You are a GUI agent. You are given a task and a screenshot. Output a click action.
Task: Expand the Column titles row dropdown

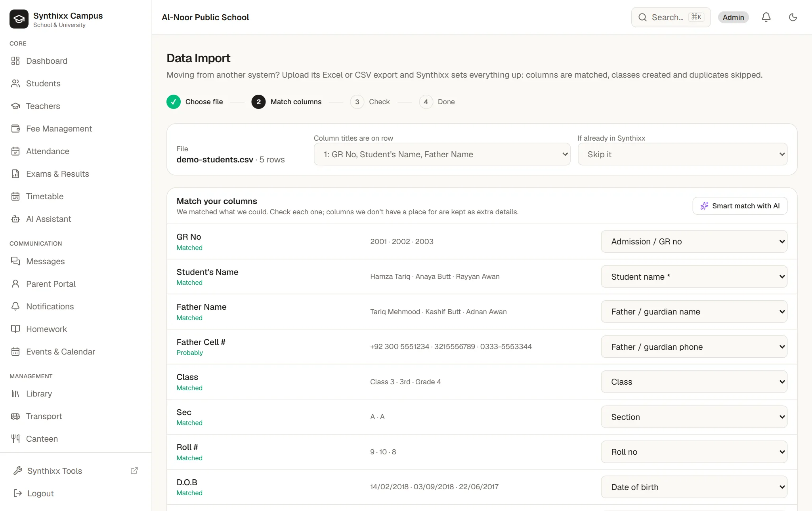coord(442,154)
